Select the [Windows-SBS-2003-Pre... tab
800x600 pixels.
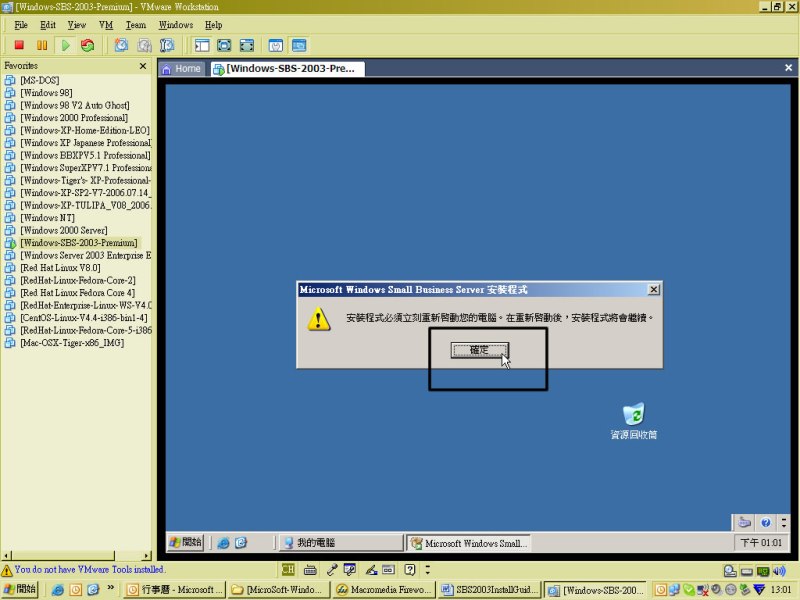click(x=288, y=69)
